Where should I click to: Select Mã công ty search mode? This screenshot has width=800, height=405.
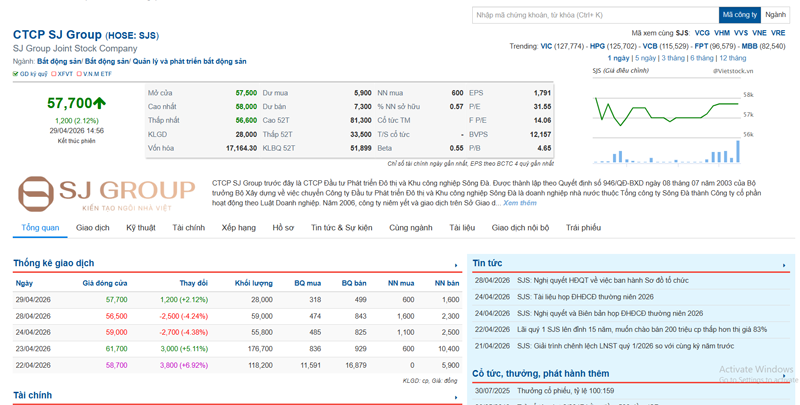[x=740, y=15]
